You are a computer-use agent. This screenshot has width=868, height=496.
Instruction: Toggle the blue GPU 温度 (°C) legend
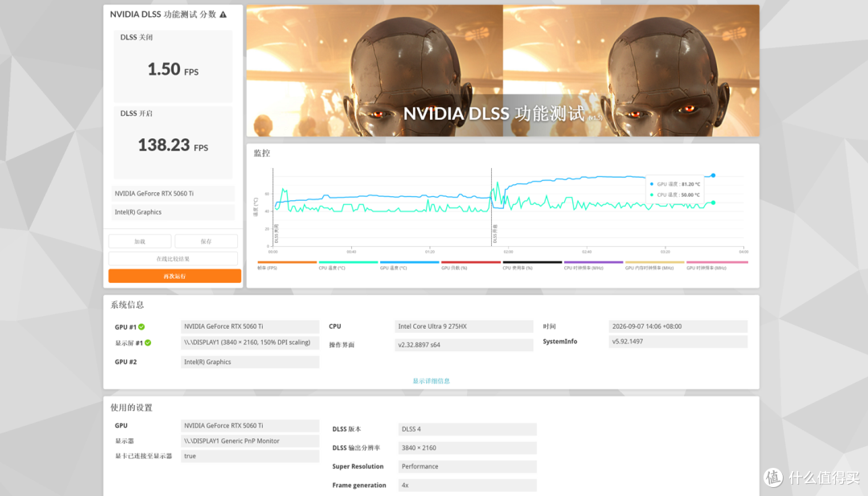click(x=410, y=266)
